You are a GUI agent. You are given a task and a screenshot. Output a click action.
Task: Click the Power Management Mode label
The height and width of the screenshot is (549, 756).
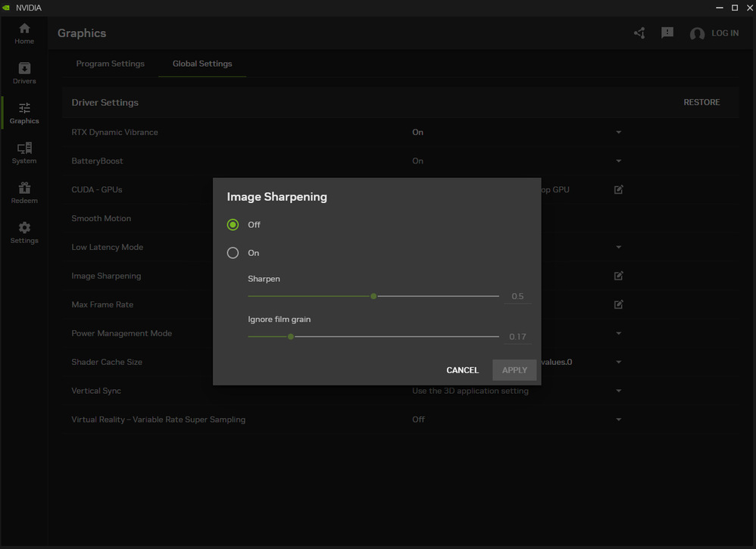[x=121, y=333]
